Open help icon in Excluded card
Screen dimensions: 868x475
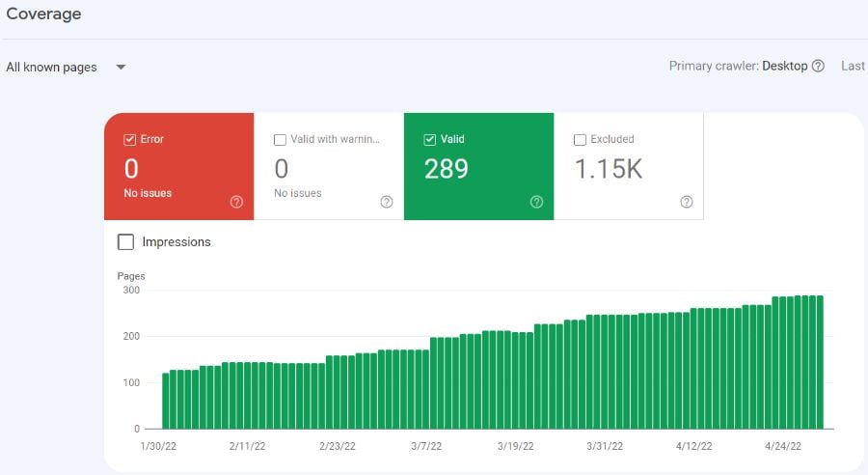687,202
